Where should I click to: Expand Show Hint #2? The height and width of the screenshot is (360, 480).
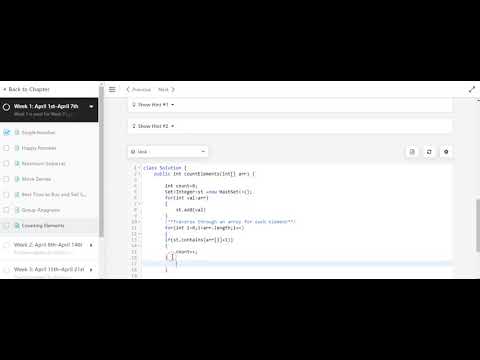(x=153, y=126)
